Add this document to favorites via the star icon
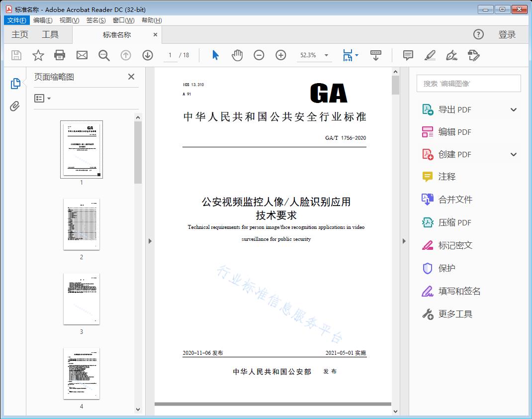Image resolution: width=532 pixels, height=419 pixels. coord(38,55)
